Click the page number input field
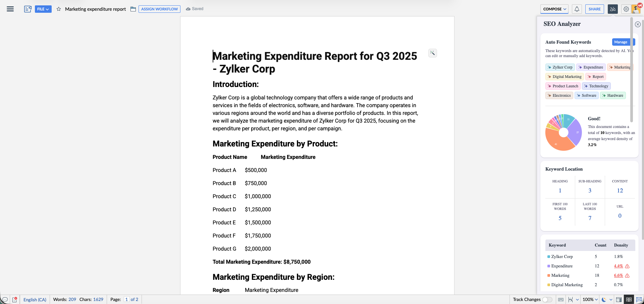 pos(126,300)
